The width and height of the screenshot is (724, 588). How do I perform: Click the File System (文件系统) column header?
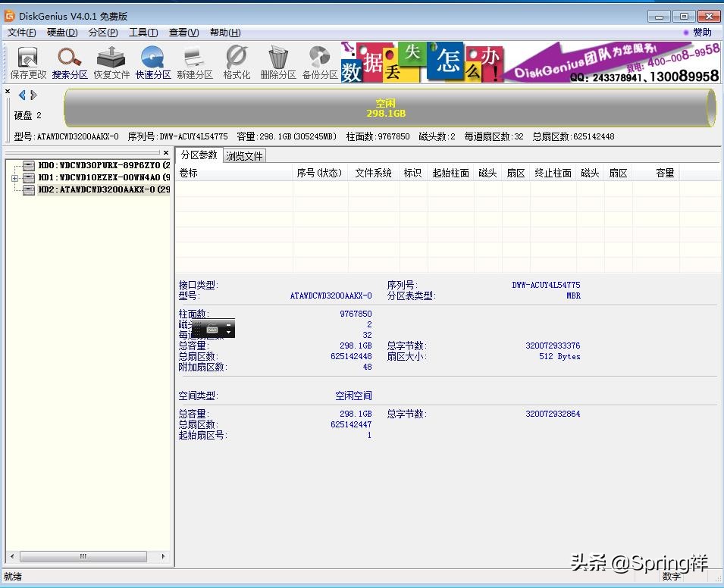pos(374,173)
